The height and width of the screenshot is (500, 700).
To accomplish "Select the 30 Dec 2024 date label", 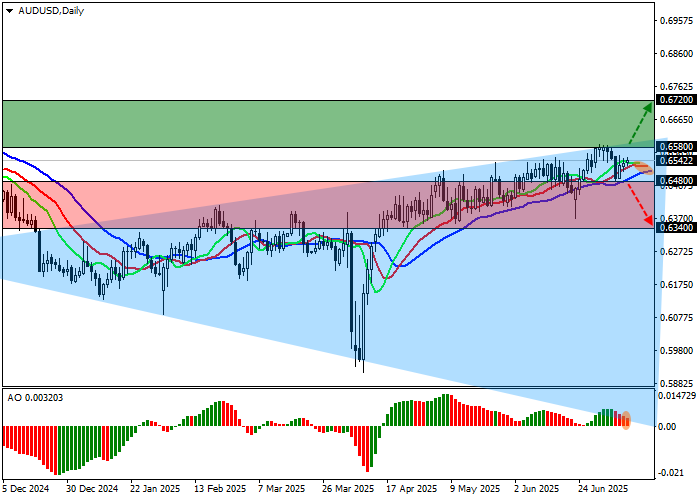I will pos(92,489).
